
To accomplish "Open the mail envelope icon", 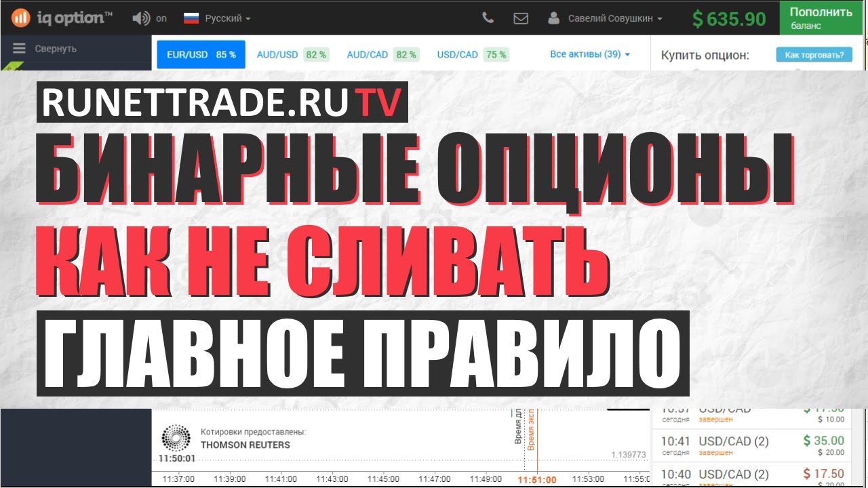I will (521, 19).
